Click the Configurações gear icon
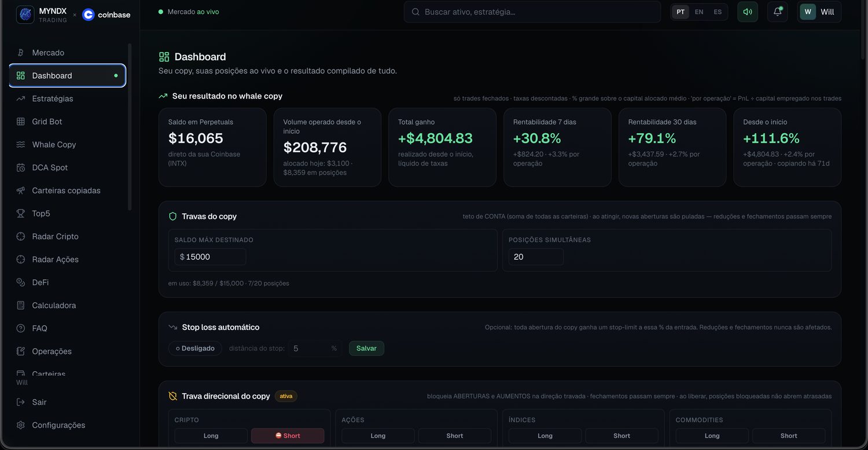 pyautogui.click(x=21, y=425)
